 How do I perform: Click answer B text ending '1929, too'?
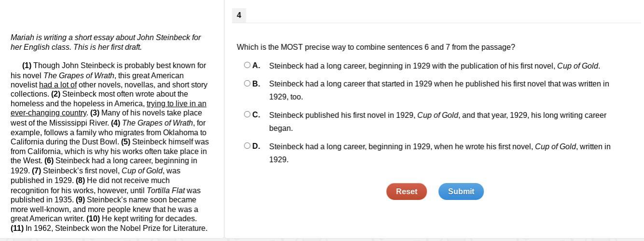click(x=439, y=90)
